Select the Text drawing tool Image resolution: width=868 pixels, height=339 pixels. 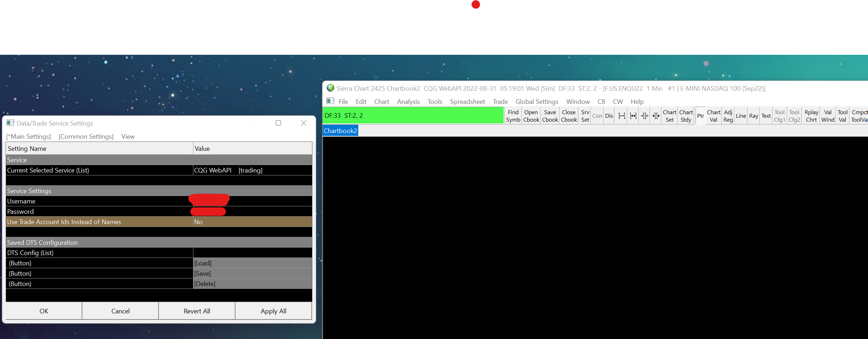pos(766,116)
